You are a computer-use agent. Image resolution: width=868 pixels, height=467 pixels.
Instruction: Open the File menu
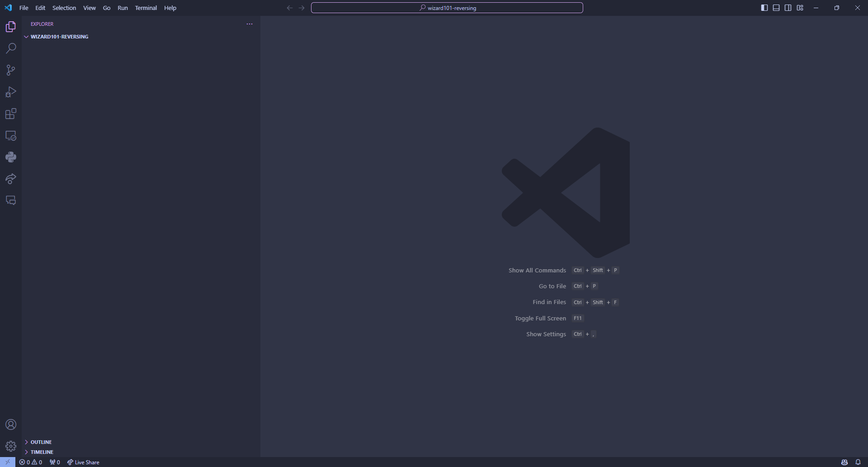coord(24,8)
